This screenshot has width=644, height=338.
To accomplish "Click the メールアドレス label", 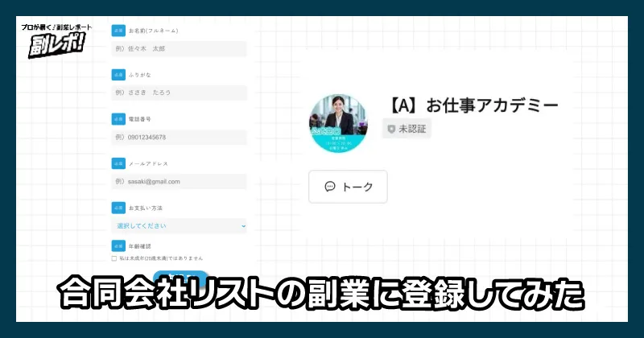I will (148, 163).
